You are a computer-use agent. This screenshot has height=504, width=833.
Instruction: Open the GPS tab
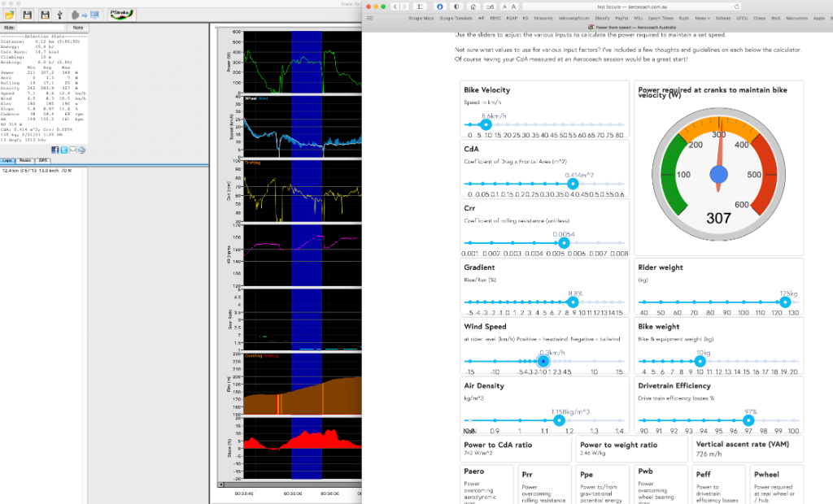tap(43, 160)
